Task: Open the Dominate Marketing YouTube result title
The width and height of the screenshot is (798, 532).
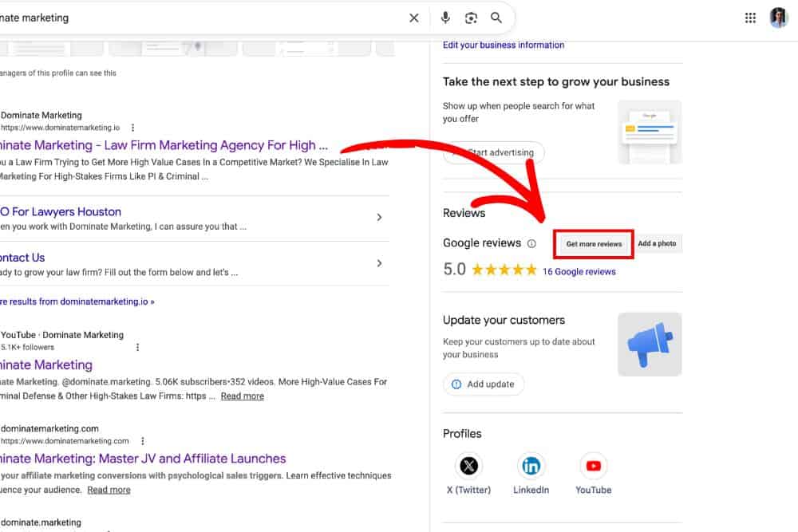Action: 46,365
